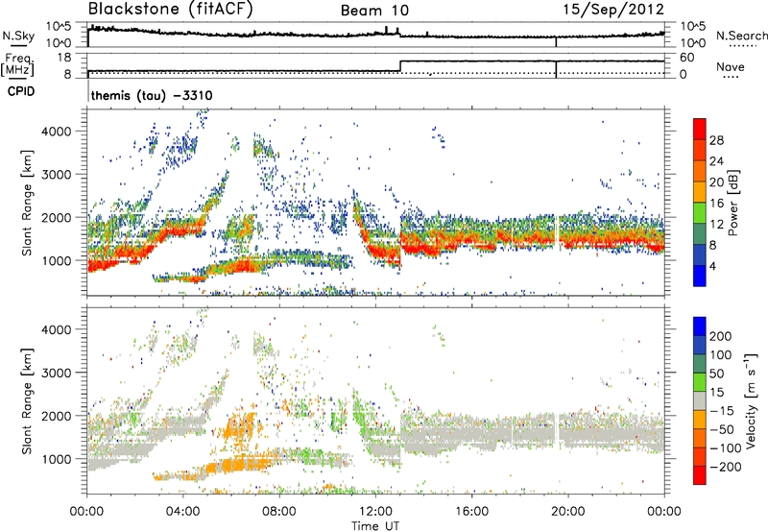This screenshot has height=532, width=768.
Task: Click the 200 tick on Velocity colorbar
Action: [721, 336]
